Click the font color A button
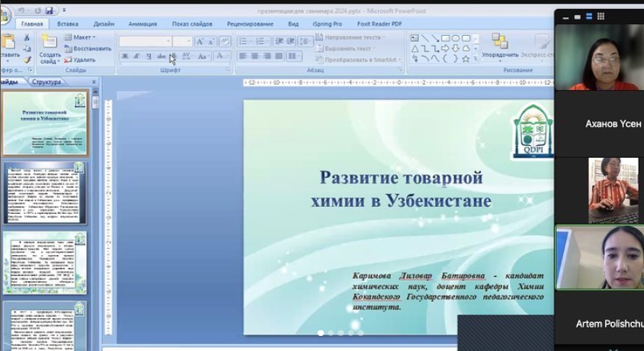 click(220, 57)
